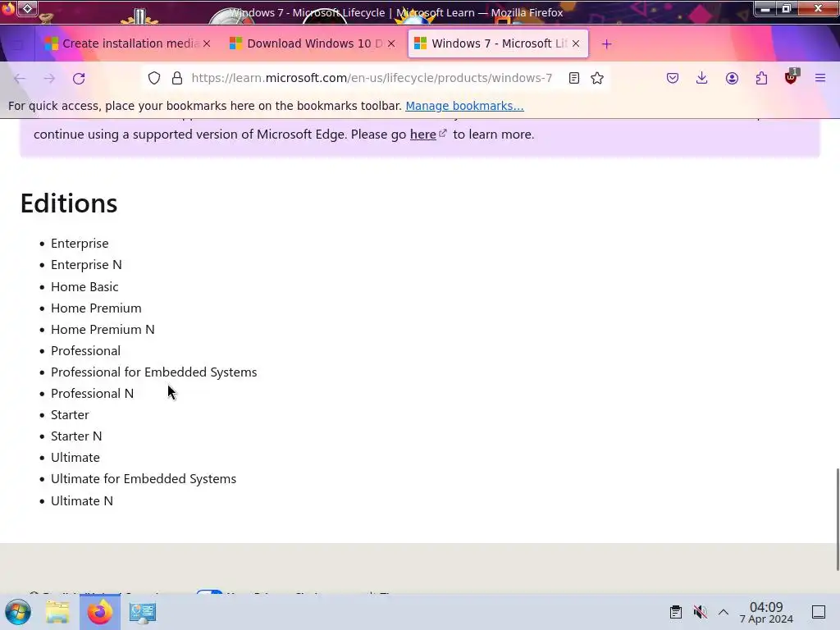
Task: Reload the page with the refresh icon
Action: point(79,78)
